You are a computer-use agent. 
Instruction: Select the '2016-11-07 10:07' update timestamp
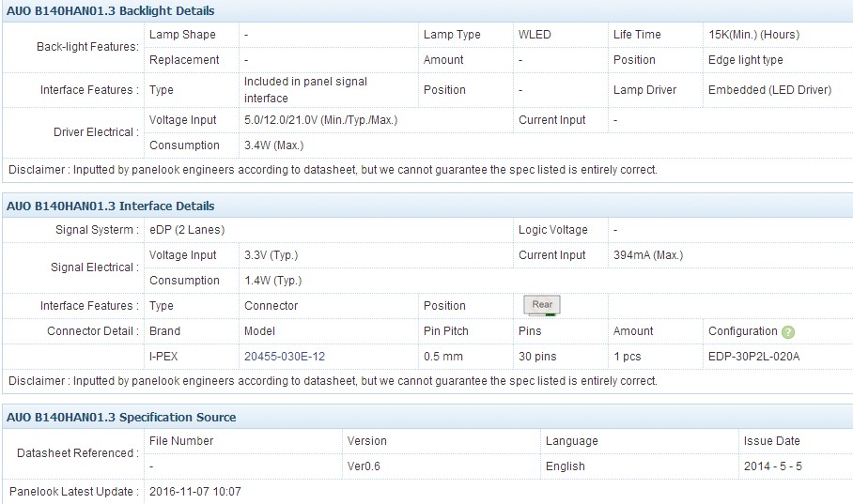(194, 492)
